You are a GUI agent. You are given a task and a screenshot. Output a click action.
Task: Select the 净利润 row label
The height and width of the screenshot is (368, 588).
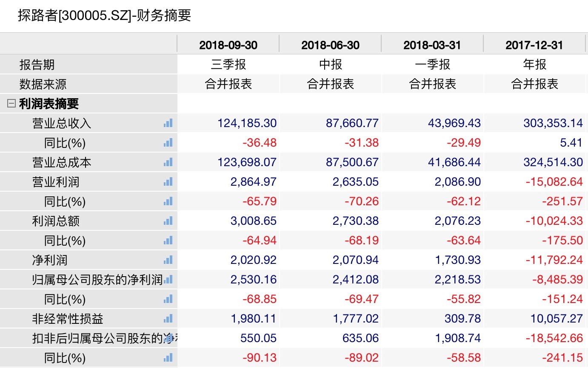coord(50,260)
